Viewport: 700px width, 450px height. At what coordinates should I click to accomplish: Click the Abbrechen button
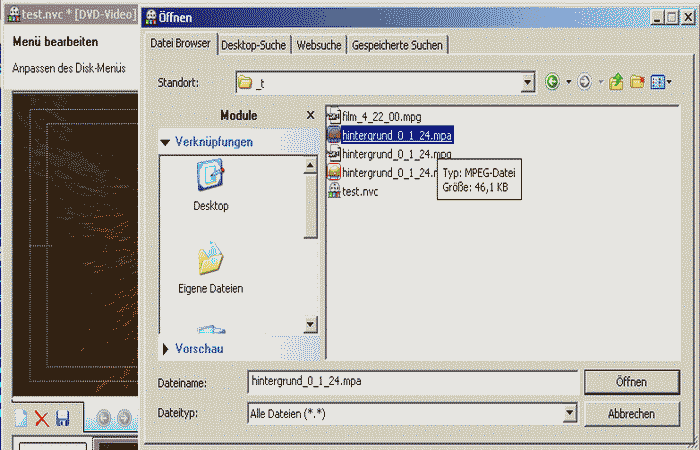pos(631,413)
